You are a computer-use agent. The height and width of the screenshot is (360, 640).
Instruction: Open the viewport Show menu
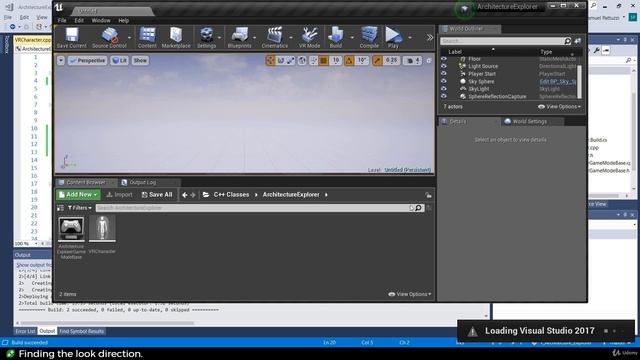coord(140,60)
